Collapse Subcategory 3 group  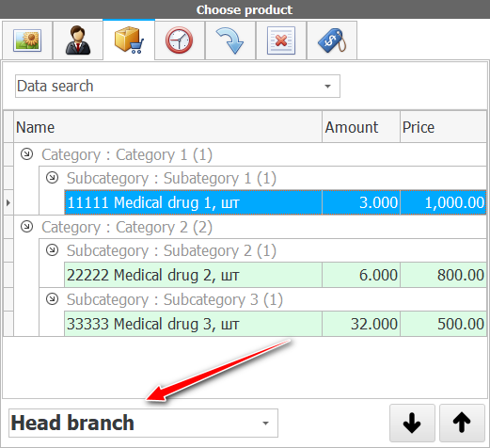[52, 299]
